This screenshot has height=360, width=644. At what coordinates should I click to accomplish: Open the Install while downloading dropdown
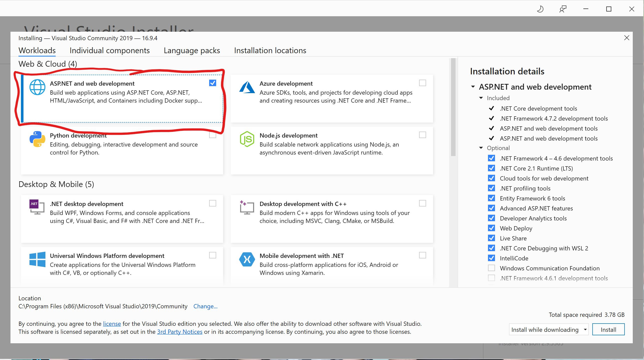(x=548, y=330)
